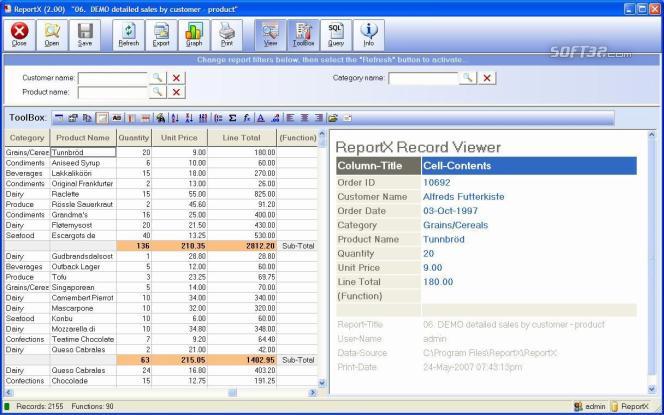Click the ReportX status bar entry
Viewport: 664px width, 415px height.
pyautogui.click(x=630, y=407)
